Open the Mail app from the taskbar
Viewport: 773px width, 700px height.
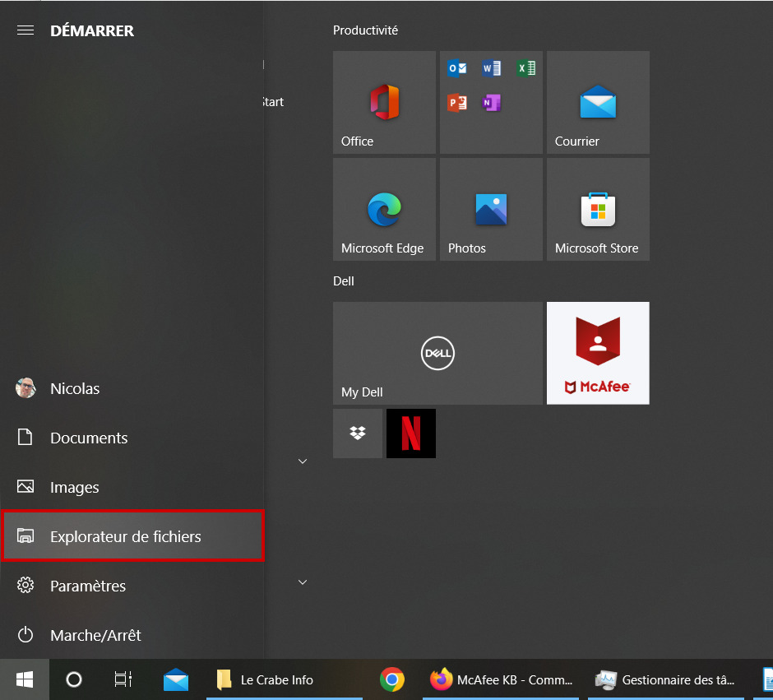(176, 679)
